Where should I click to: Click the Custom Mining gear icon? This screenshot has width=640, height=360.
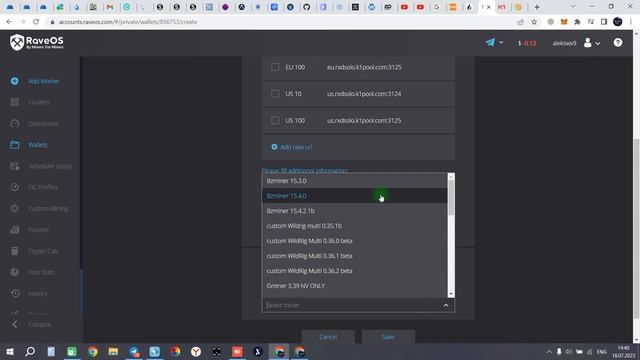click(15, 208)
